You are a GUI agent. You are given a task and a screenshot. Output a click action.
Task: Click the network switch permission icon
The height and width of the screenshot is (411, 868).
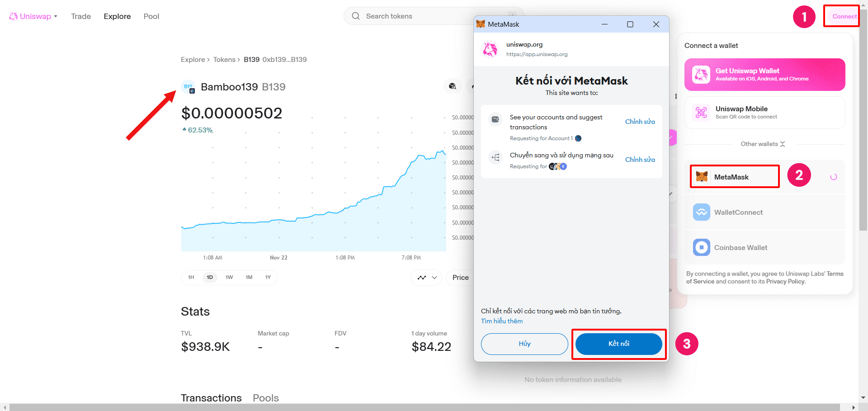click(495, 157)
